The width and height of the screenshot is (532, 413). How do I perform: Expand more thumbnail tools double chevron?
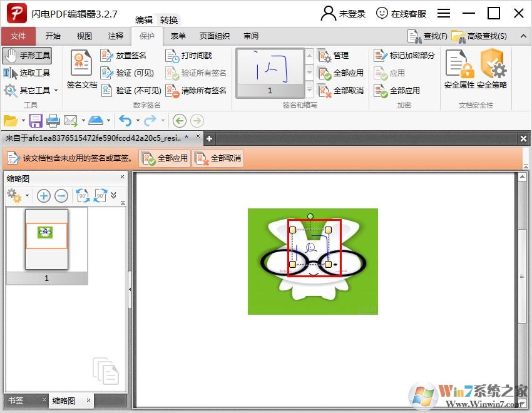[114, 195]
